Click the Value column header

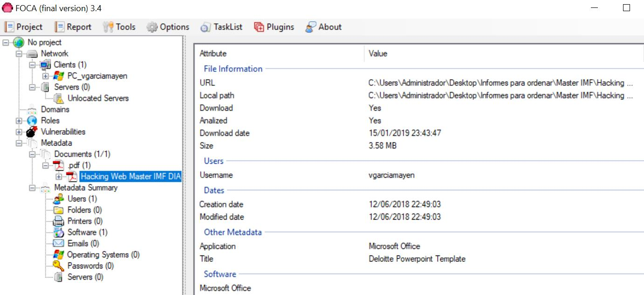[x=378, y=54]
